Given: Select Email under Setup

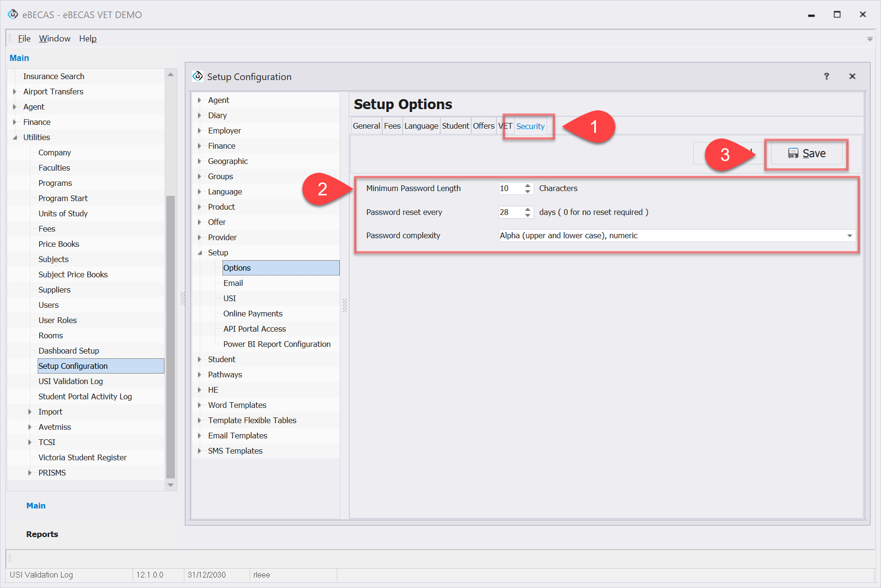Looking at the screenshot, I should [233, 283].
